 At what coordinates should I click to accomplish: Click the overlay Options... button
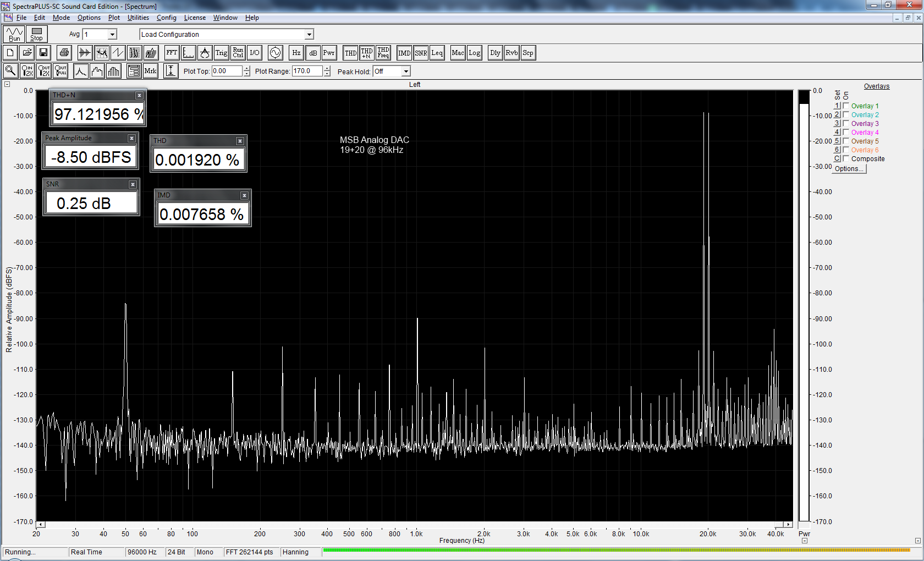[x=849, y=169]
